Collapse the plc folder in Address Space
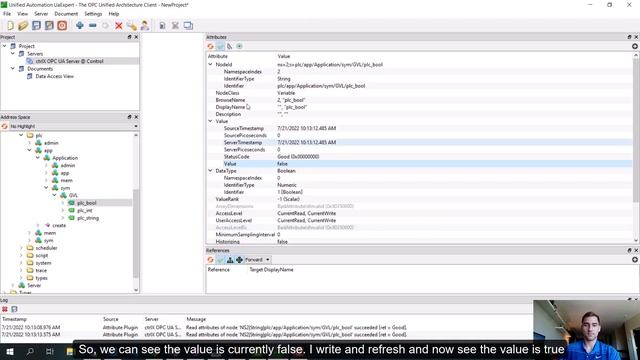640x360 pixels. click(x=21, y=135)
